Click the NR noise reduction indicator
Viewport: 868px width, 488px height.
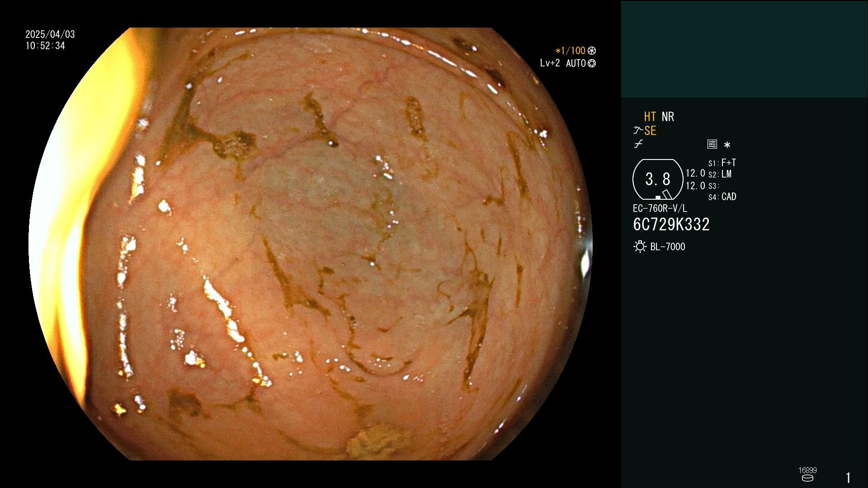pyautogui.click(x=668, y=117)
